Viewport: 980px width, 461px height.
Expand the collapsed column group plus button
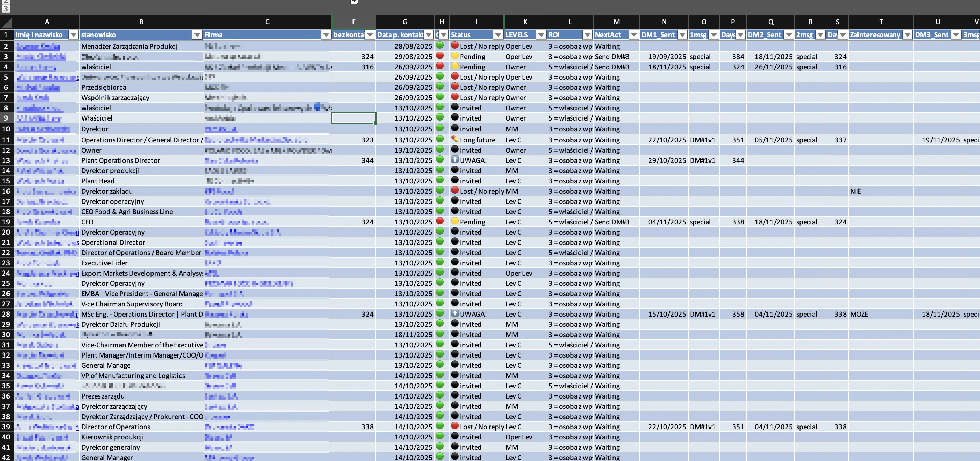click(x=354, y=1)
